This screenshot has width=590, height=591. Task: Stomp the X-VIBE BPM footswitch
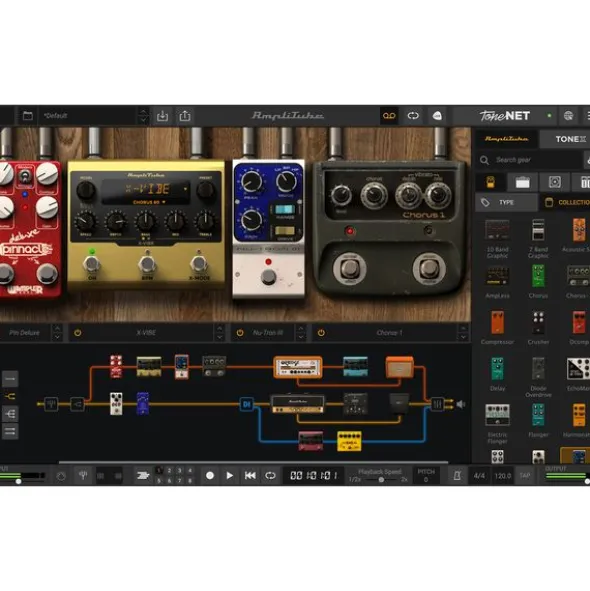click(x=147, y=264)
